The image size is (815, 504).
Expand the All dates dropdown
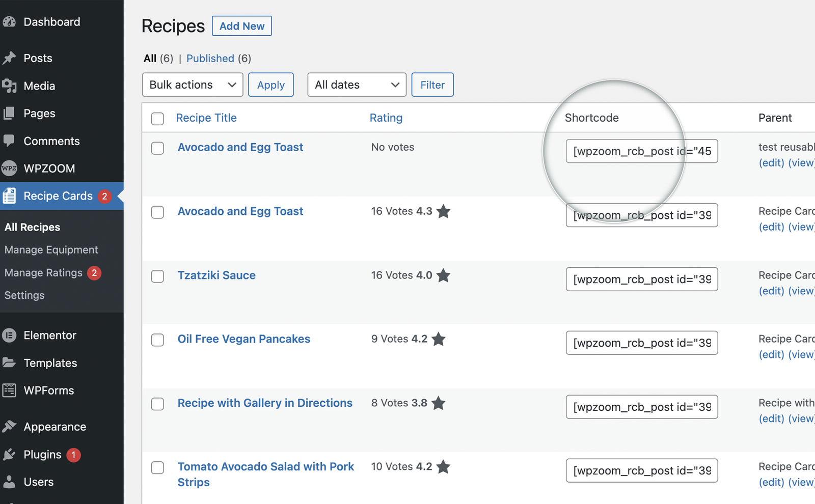pos(357,85)
